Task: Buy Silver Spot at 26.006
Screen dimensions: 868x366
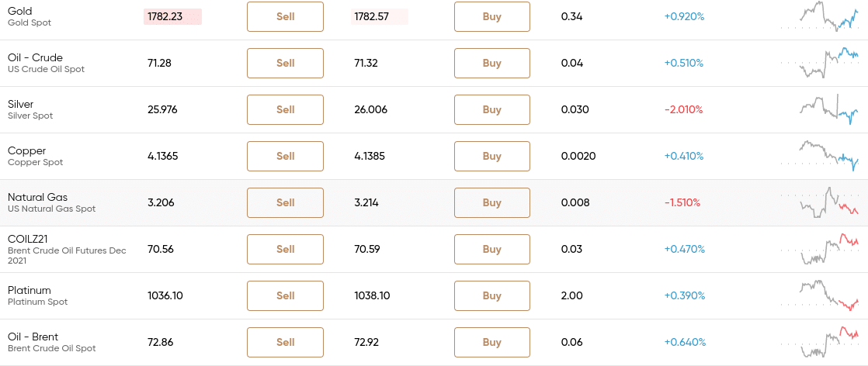Action: pyautogui.click(x=492, y=109)
